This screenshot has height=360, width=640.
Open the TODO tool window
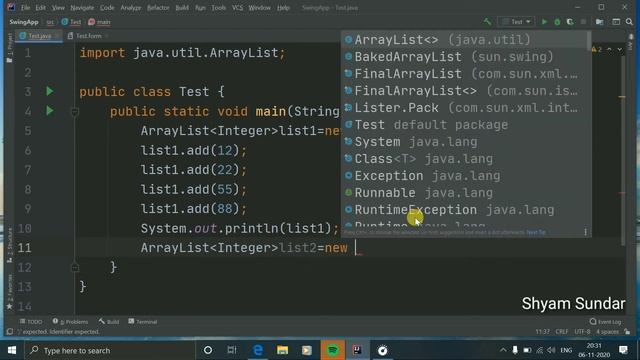tap(31, 322)
